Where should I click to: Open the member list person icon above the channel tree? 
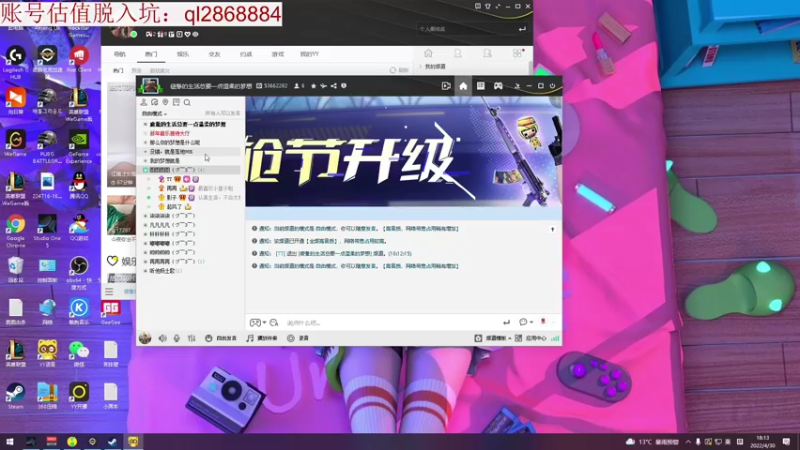coord(144,103)
